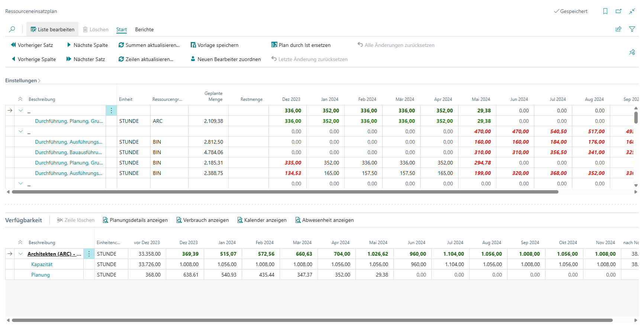Image resolution: width=644 pixels, height=332 pixels.
Task: Click Vorlage speichern
Action: 215,45
